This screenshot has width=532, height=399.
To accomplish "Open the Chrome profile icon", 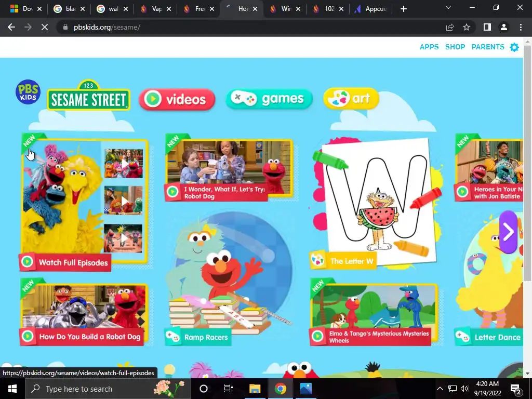I will point(504,27).
